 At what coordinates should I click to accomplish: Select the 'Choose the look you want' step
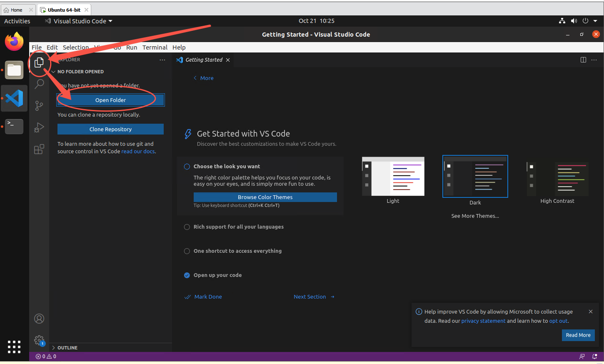click(227, 167)
